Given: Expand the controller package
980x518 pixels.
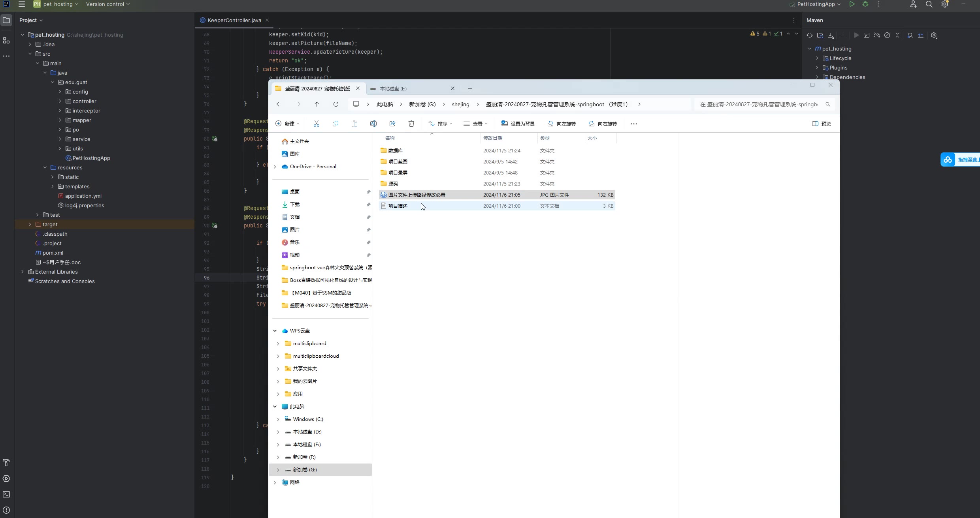Looking at the screenshot, I should (x=60, y=101).
